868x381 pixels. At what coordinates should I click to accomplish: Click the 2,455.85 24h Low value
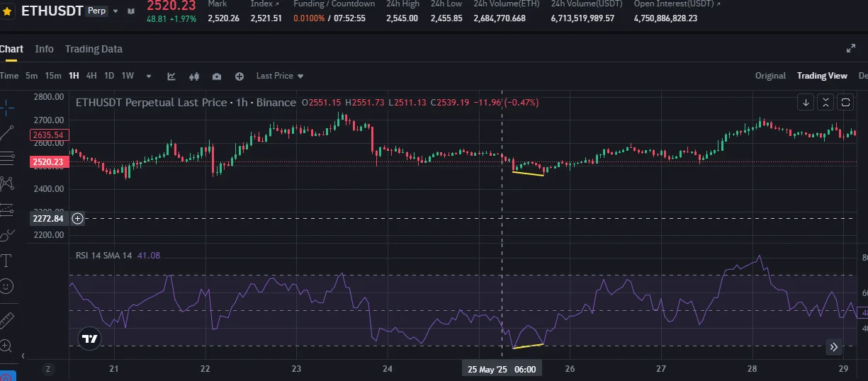(446, 18)
